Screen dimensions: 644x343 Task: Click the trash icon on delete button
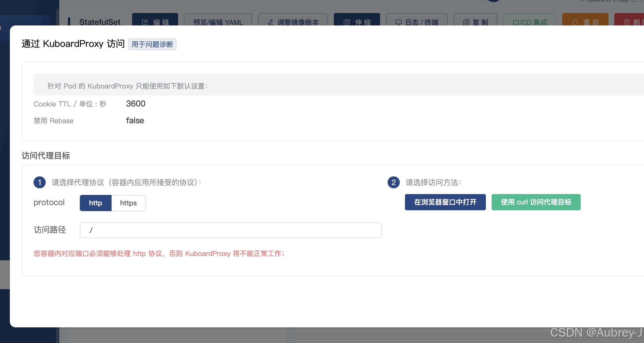(627, 22)
